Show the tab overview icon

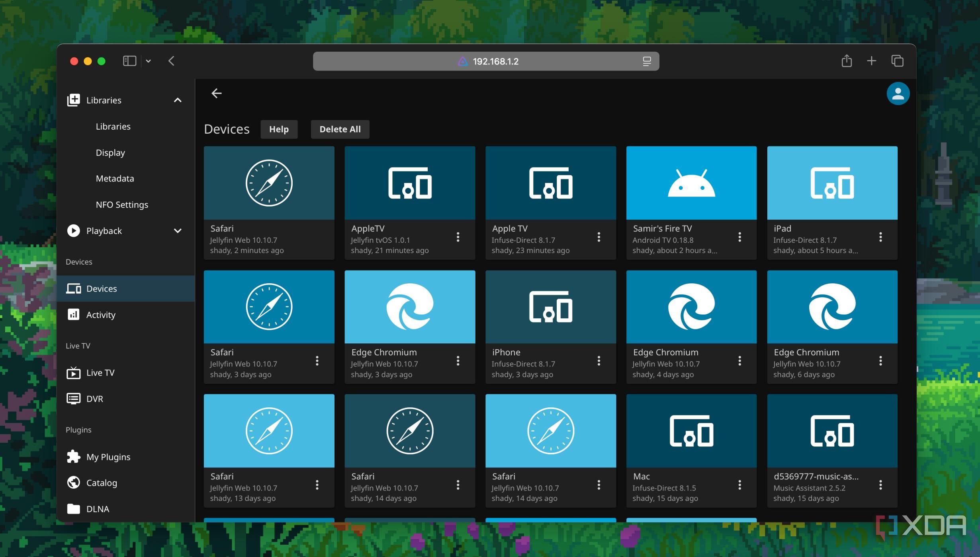[x=897, y=61]
